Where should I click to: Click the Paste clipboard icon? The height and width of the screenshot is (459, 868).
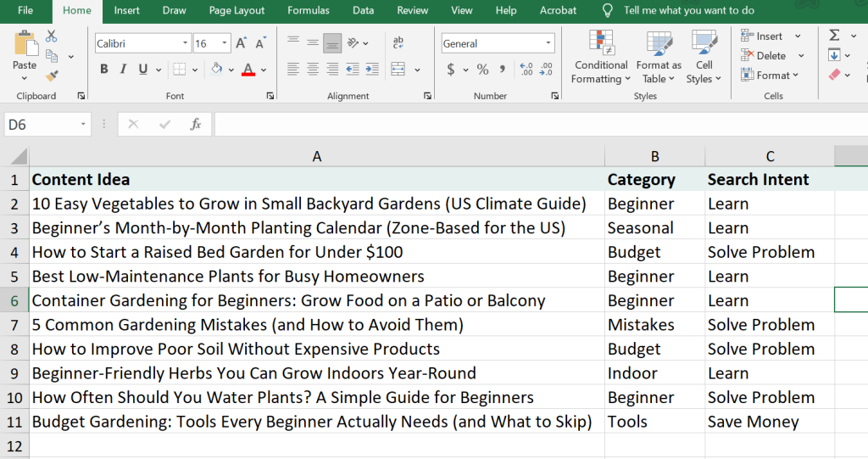click(25, 44)
